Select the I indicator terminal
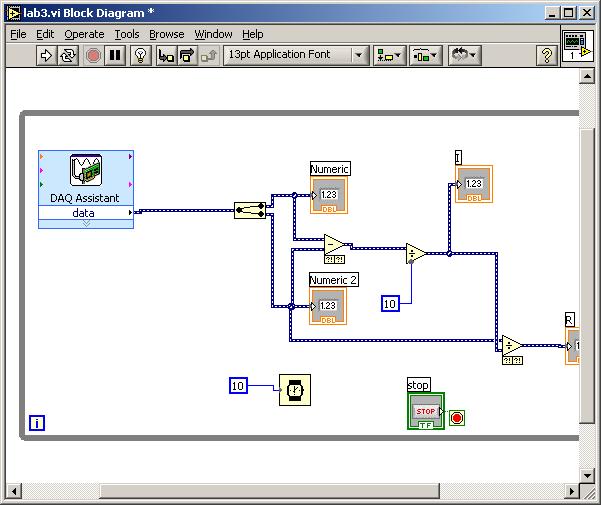This screenshot has height=505, width=601. click(x=474, y=184)
